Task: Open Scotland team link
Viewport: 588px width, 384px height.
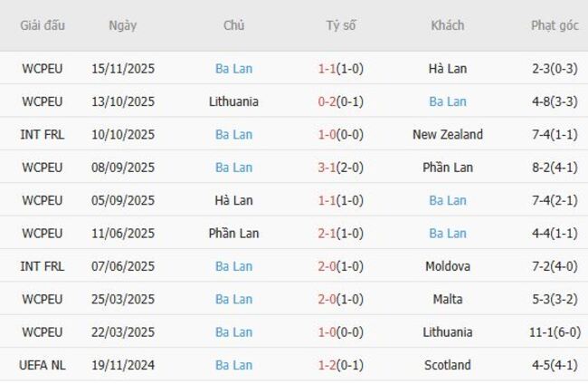Action: point(448,365)
